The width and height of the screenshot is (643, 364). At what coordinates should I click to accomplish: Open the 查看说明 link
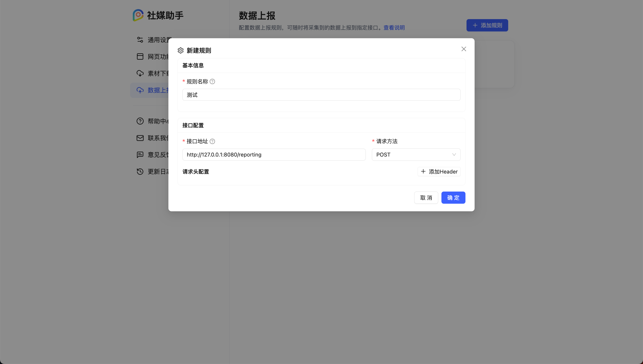coord(394,27)
